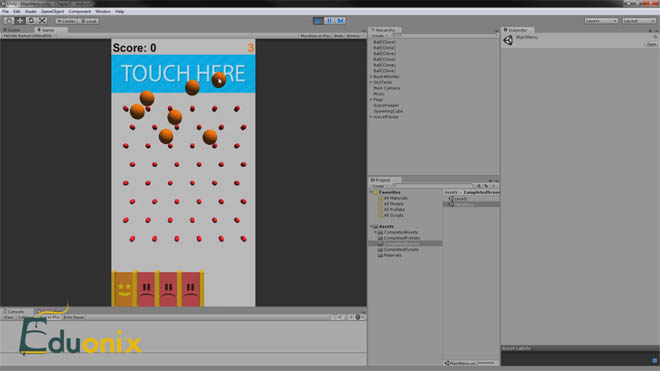Open the Window menu
This screenshot has height=371, width=660.
(103, 11)
